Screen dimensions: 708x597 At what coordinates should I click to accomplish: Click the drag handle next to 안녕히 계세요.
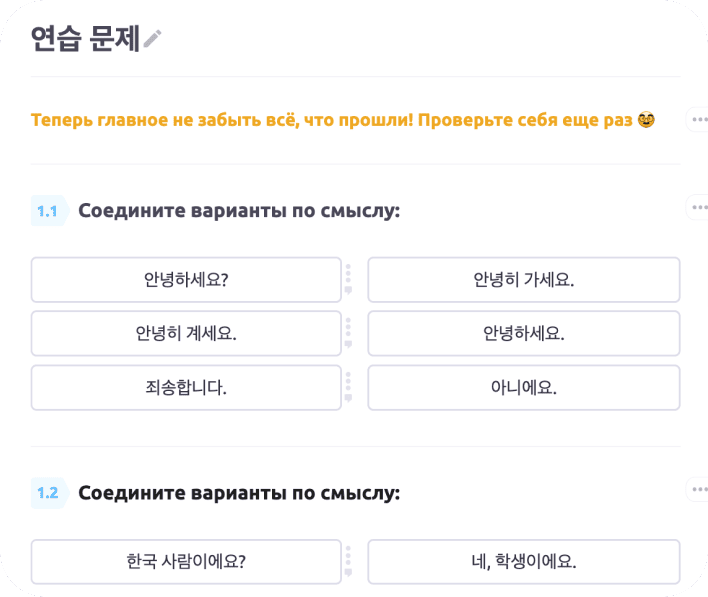[348, 333]
